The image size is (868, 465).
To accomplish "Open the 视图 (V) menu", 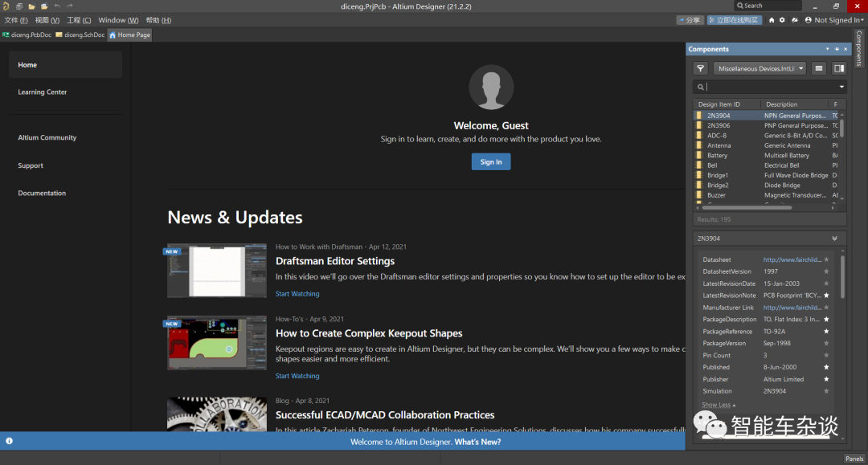I will coord(47,20).
